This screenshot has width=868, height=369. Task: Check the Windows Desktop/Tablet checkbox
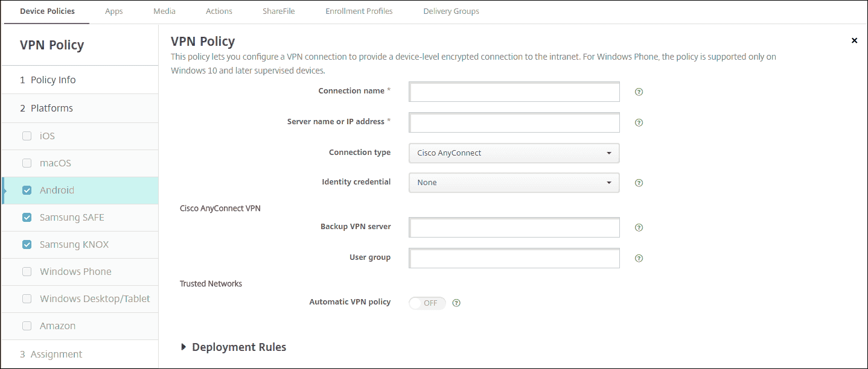pos(27,299)
